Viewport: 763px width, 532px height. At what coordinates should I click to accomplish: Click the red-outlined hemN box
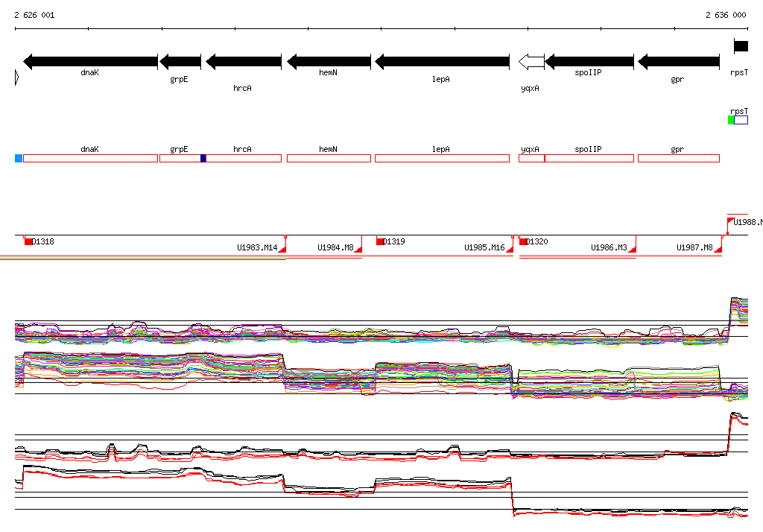(x=329, y=158)
